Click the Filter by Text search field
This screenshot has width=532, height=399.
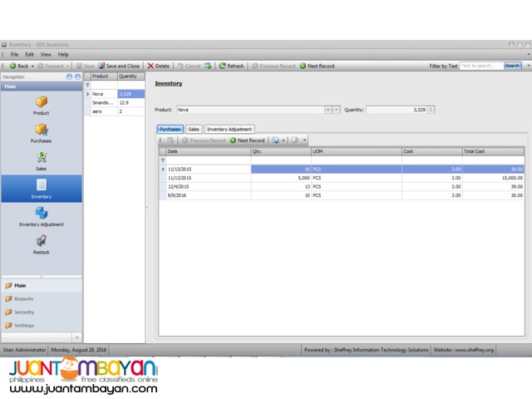482,66
